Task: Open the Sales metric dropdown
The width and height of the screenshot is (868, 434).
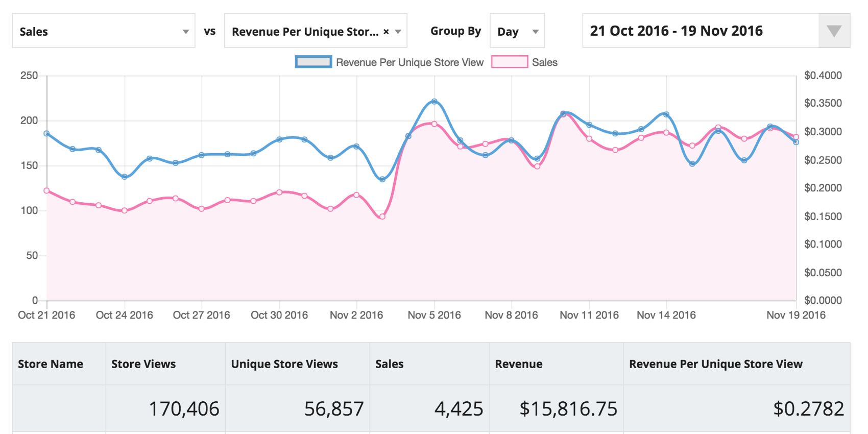Action: (104, 31)
